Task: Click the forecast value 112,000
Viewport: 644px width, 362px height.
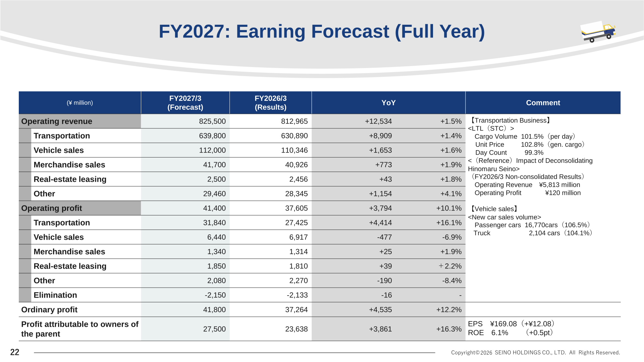Action: (x=212, y=150)
